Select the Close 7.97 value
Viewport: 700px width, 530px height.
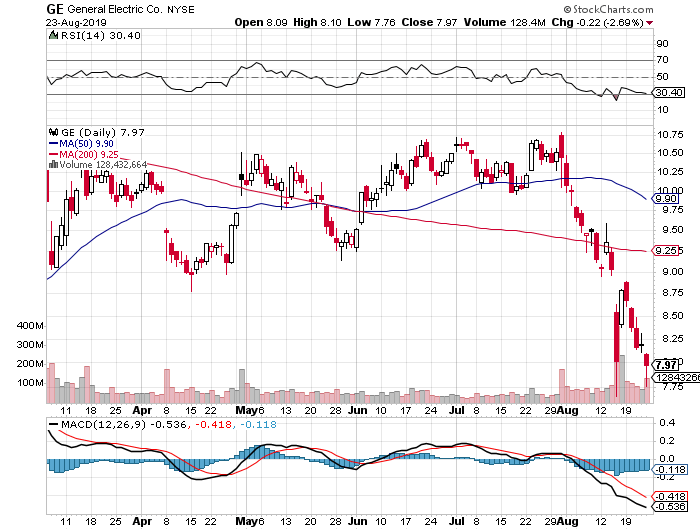point(429,22)
